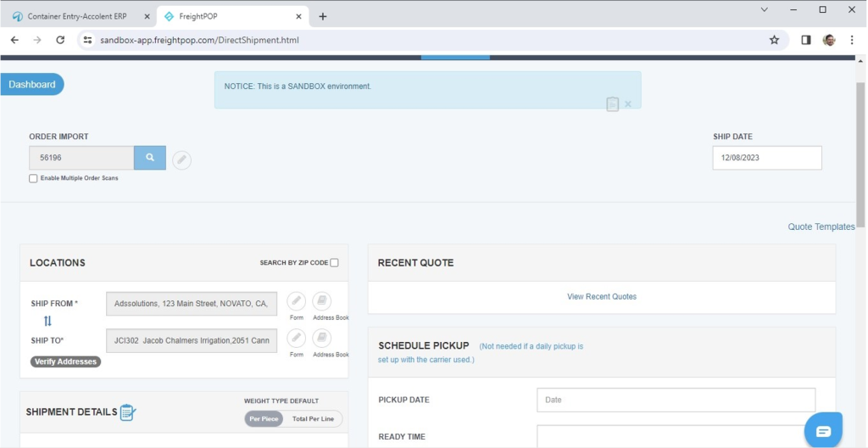This screenshot has height=448, width=868.
Task: Open a new browser tab
Action: 323,17
